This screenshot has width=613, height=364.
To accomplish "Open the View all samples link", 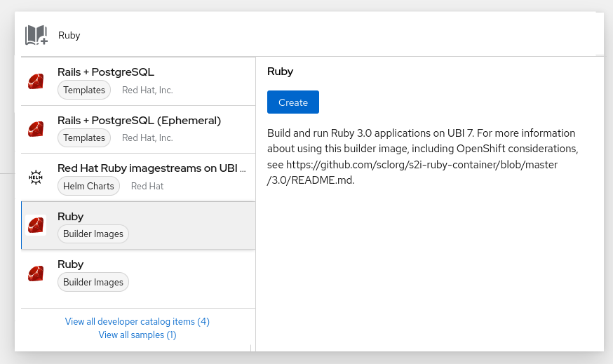I will pyautogui.click(x=137, y=335).
